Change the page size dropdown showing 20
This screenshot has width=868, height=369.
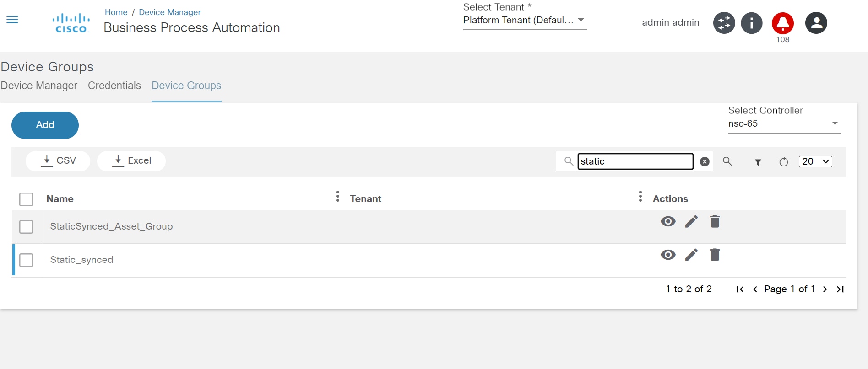[x=815, y=161]
